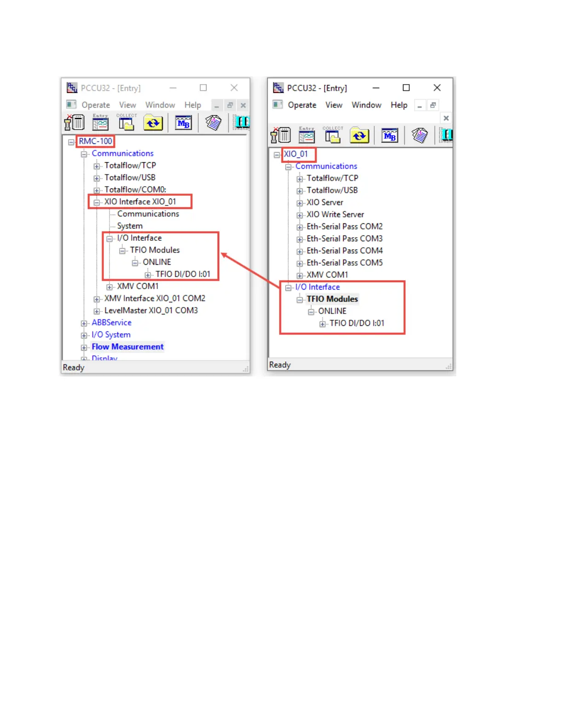Select Flow Measurement in the RMC-100 tree
Viewport: 563px width, 728px height.
(x=127, y=347)
